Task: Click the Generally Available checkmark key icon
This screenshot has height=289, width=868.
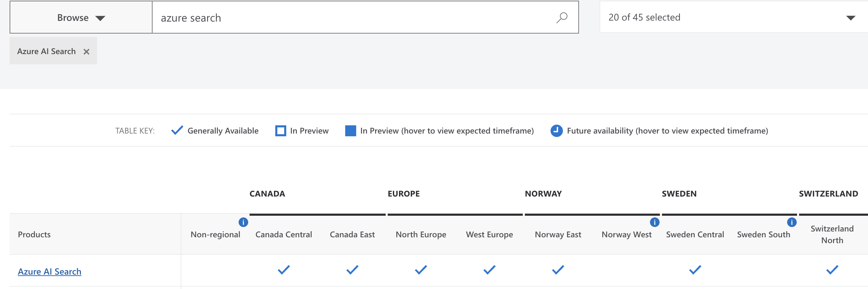Action: [177, 130]
